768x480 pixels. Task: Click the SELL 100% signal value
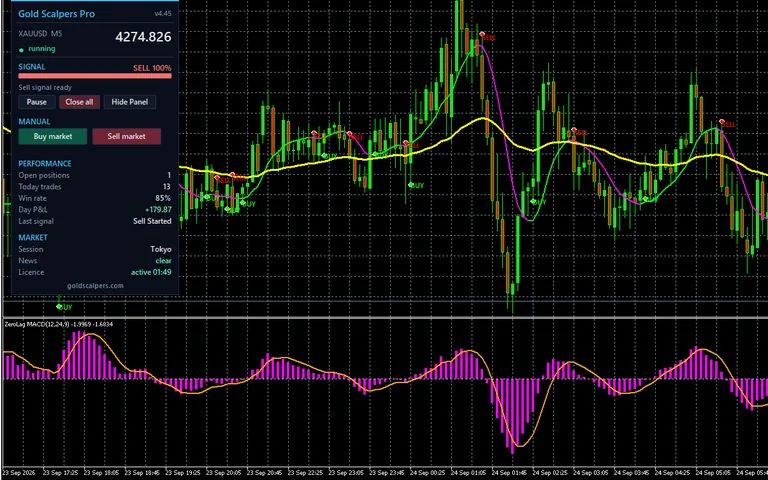(152, 68)
